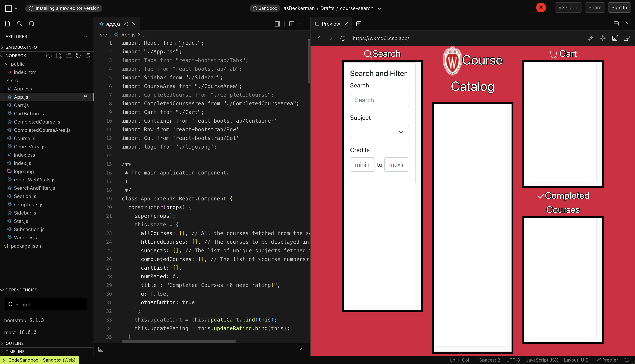Click the New Folder icon in NODEBOX header
This screenshot has height=364, width=635.
[x=68, y=55]
